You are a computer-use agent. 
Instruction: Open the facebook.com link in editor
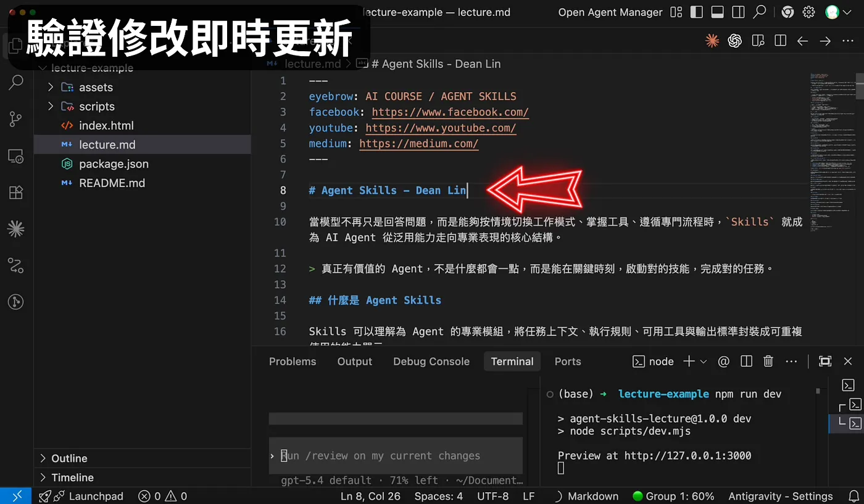click(x=451, y=112)
